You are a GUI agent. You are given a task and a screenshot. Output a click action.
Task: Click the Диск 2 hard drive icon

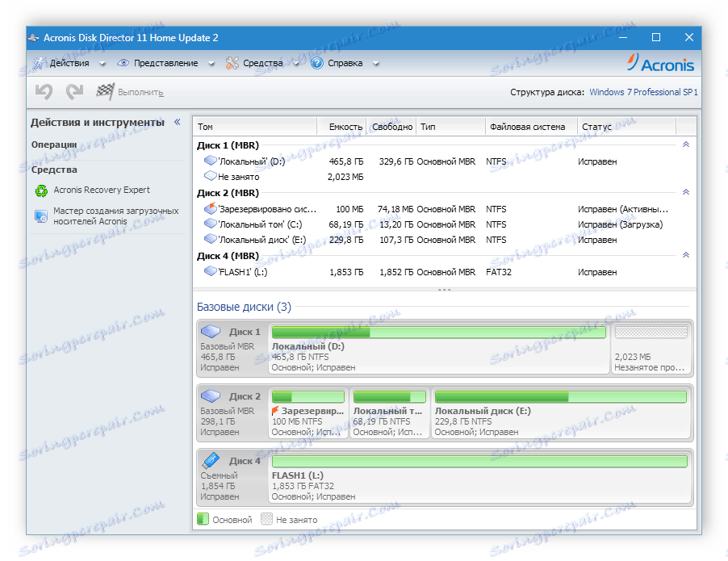tap(211, 396)
